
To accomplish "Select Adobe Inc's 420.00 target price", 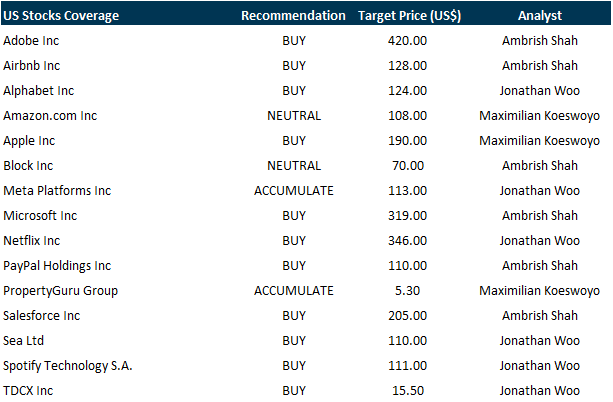I will (407, 41).
